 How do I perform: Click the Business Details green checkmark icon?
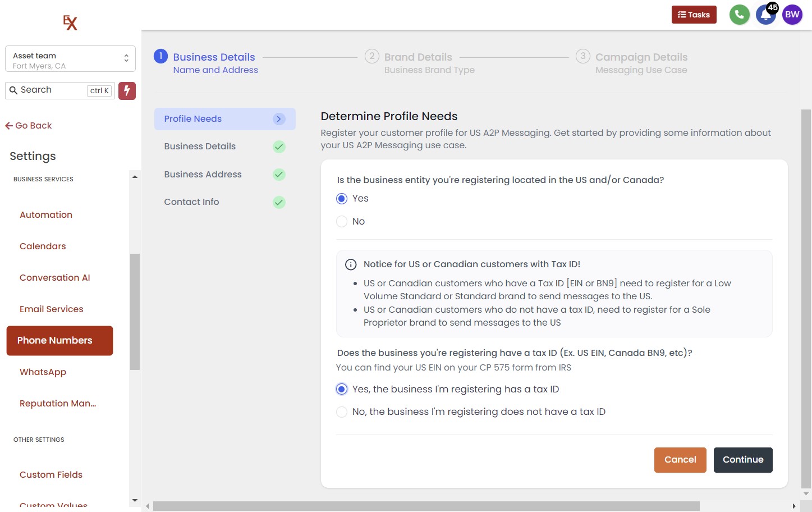click(279, 147)
